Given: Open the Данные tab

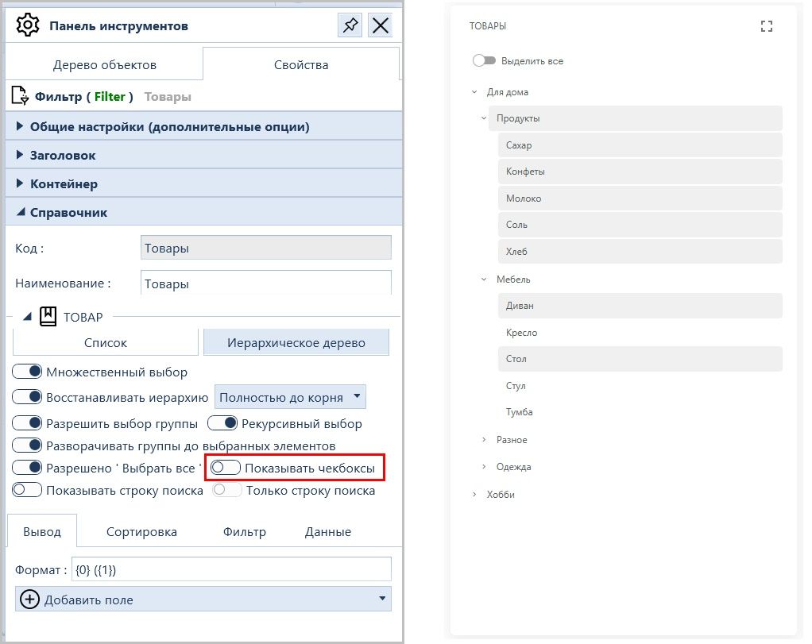Looking at the screenshot, I should (x=328, y=532).
